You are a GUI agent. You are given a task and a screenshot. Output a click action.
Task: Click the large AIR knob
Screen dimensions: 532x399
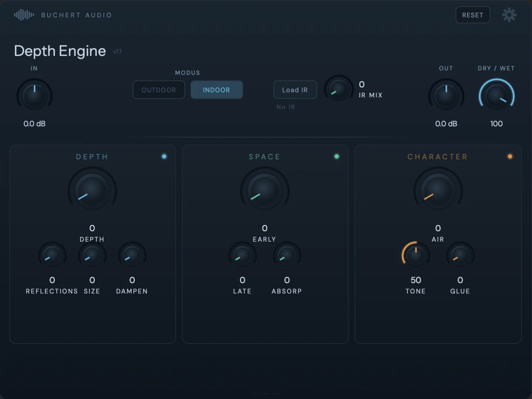click(x=438, y=190)
